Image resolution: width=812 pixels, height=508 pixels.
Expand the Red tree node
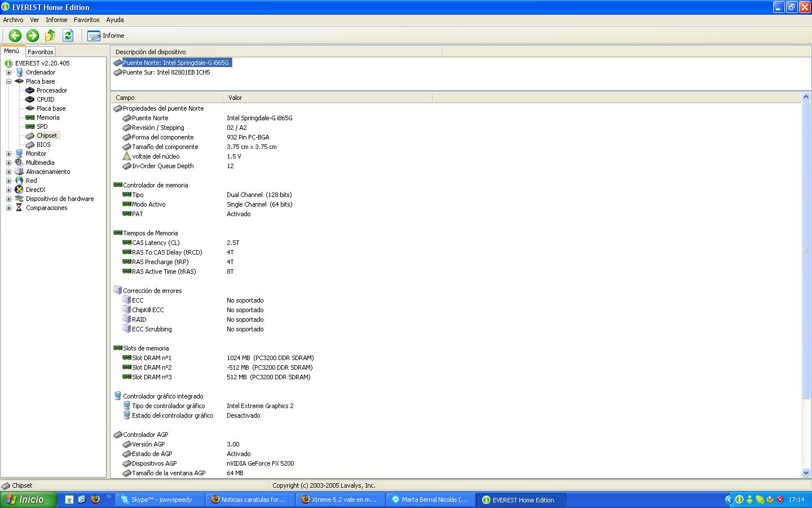(8, 181)
